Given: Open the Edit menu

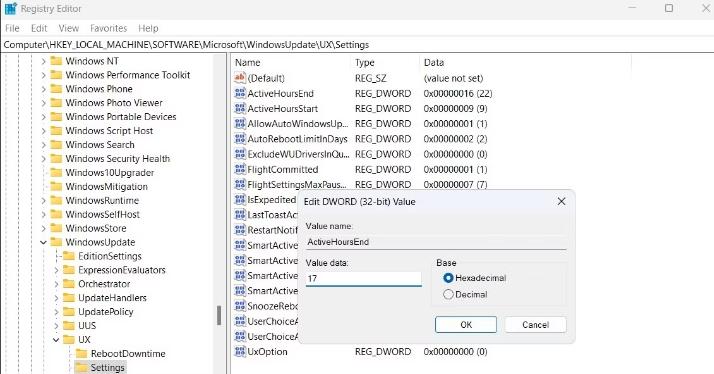Looking at the screenshot, I should coord(39,28).
